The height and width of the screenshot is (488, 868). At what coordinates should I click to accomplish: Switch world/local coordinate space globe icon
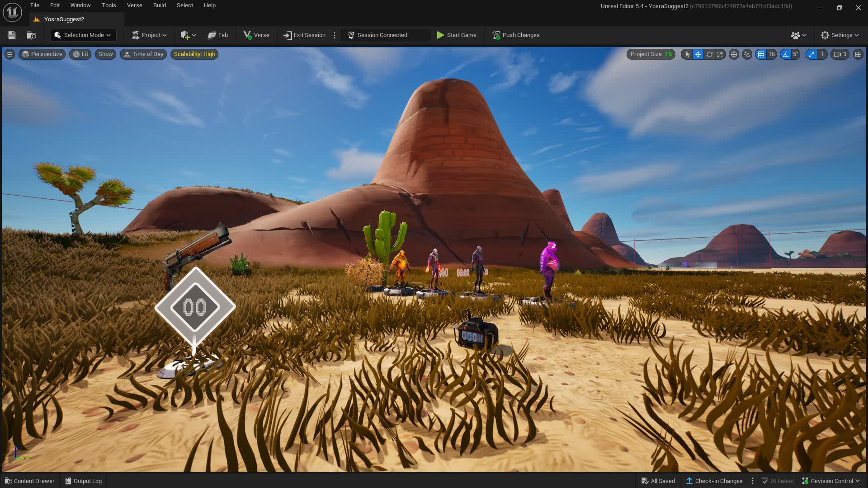(734, 54)
